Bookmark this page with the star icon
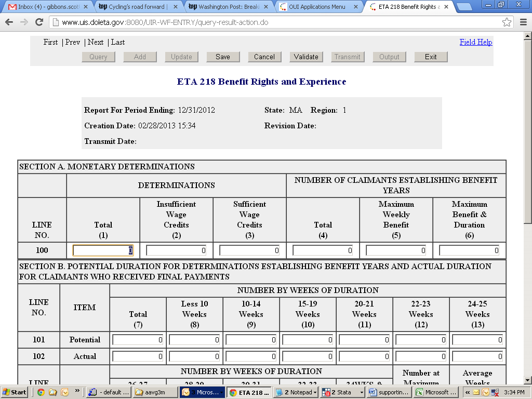This screenshot has width=532, height=399. point(507,22)
